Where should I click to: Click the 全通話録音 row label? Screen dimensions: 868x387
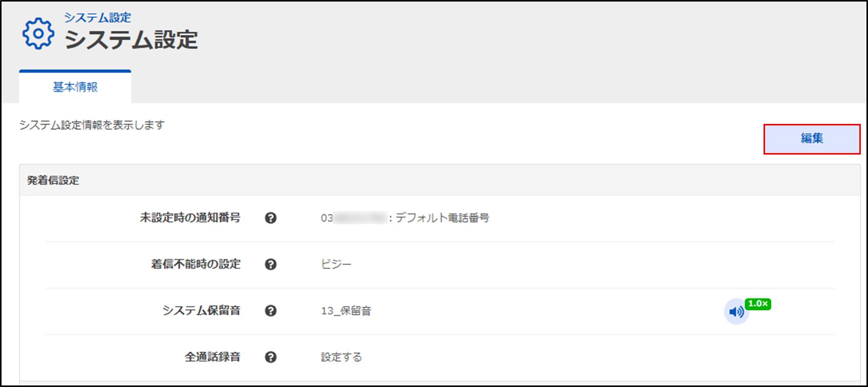tap(213, 357)
